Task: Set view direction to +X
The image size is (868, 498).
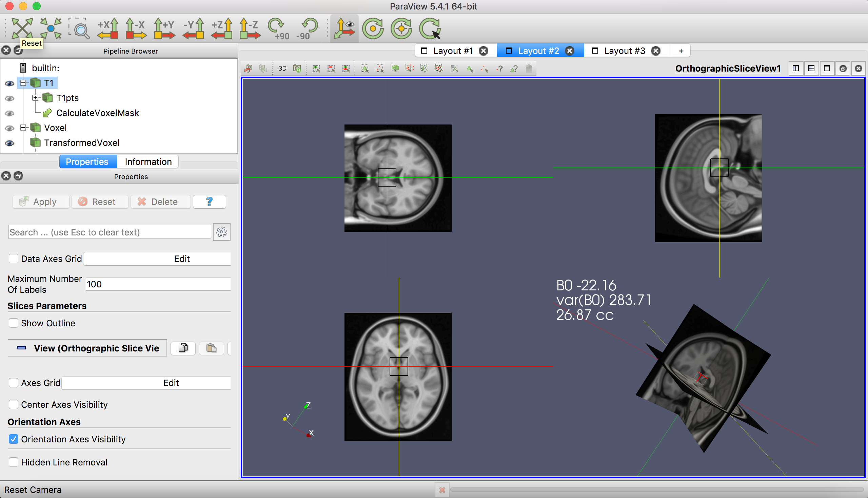Action: point(108,28)
